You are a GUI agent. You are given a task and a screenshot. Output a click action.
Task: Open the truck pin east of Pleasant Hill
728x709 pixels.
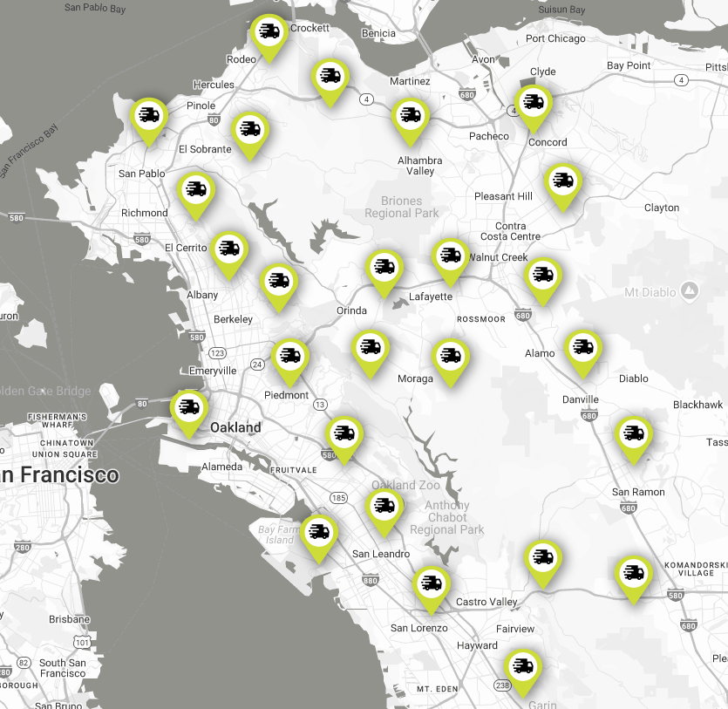tap(562, 182)
